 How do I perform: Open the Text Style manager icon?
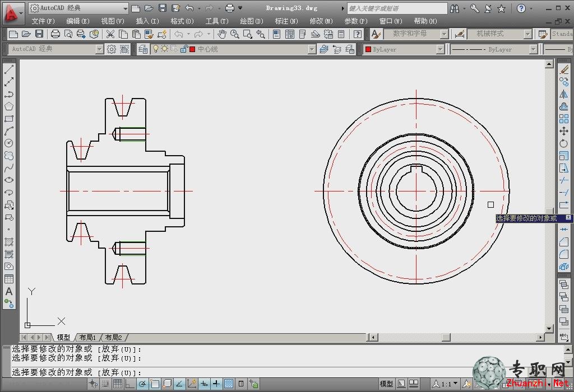[x=376, y=34]
